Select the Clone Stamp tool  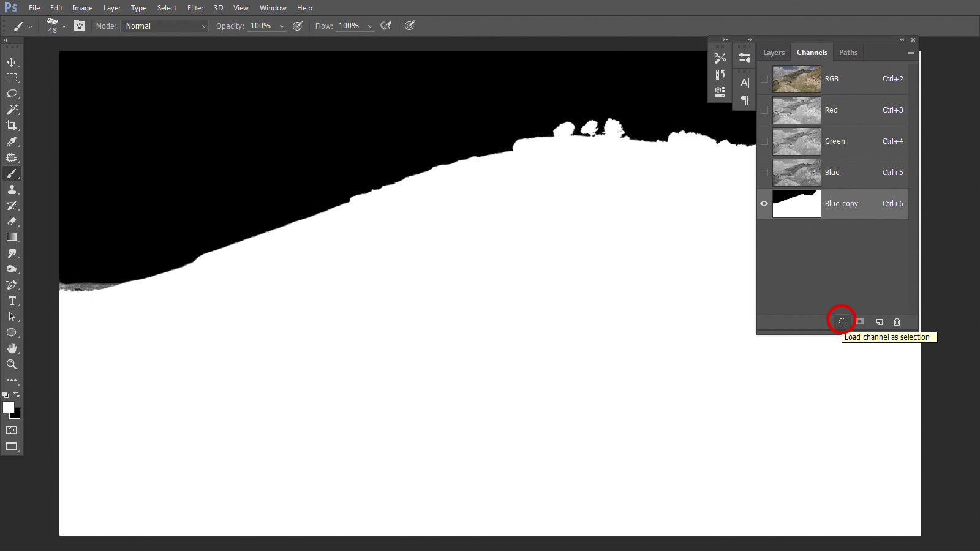(x=11, y=189)
